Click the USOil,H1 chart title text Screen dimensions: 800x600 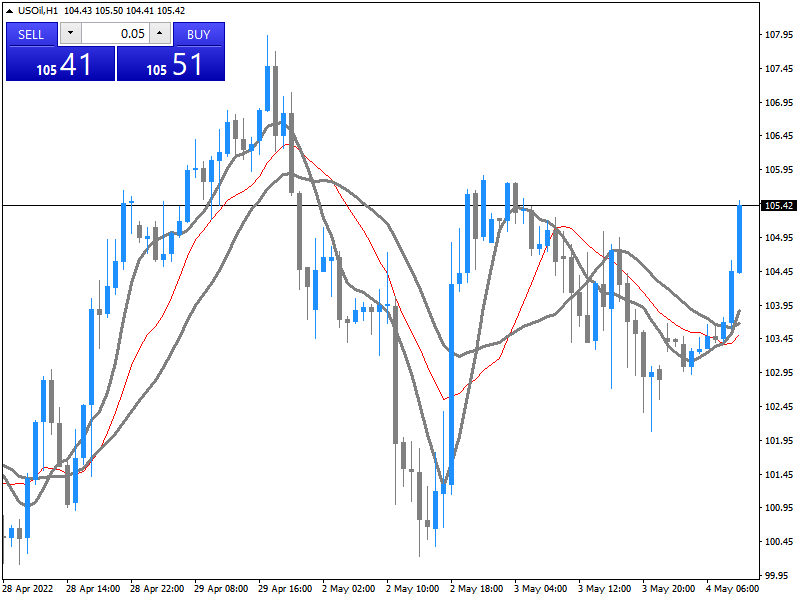(x=38, y=10)
